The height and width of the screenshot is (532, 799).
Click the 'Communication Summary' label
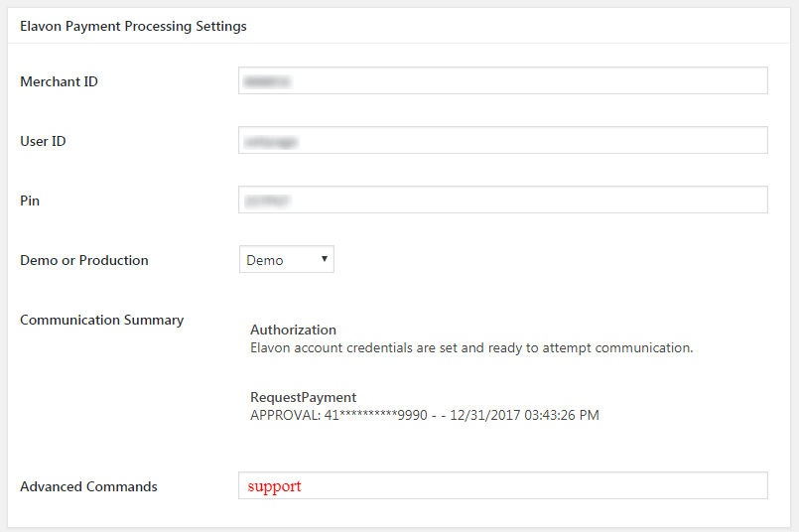[101, 320]
